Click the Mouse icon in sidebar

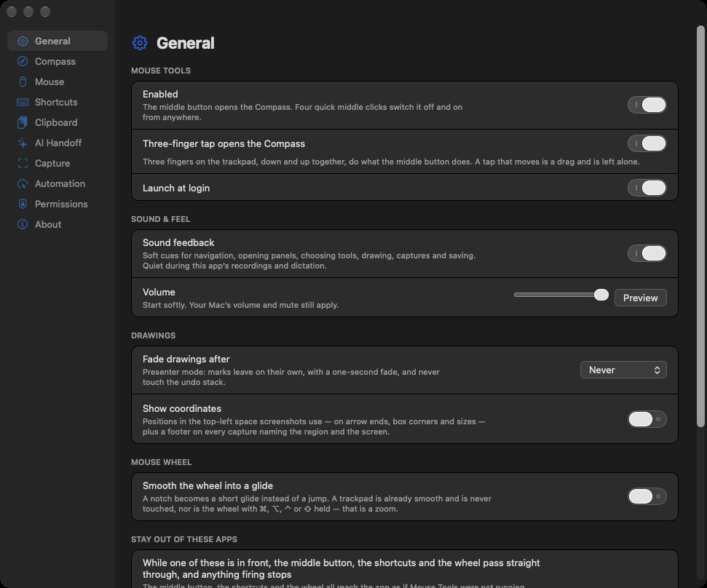click(23, 82)
